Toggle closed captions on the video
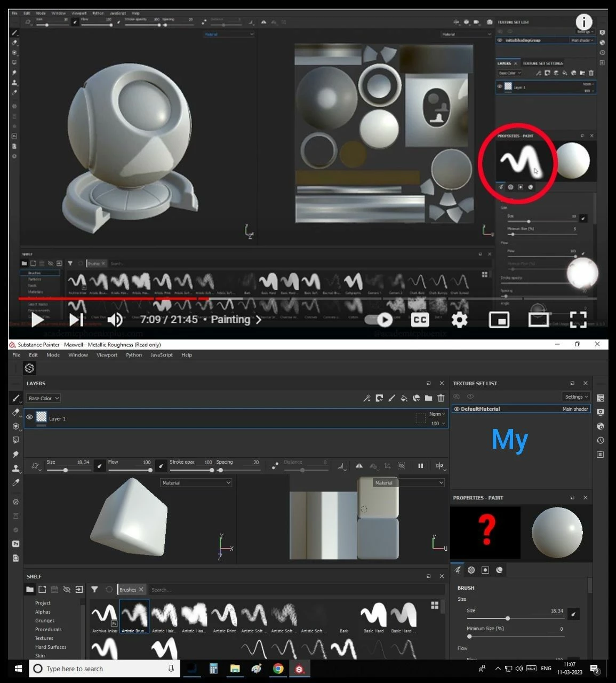 pos(420,320)
